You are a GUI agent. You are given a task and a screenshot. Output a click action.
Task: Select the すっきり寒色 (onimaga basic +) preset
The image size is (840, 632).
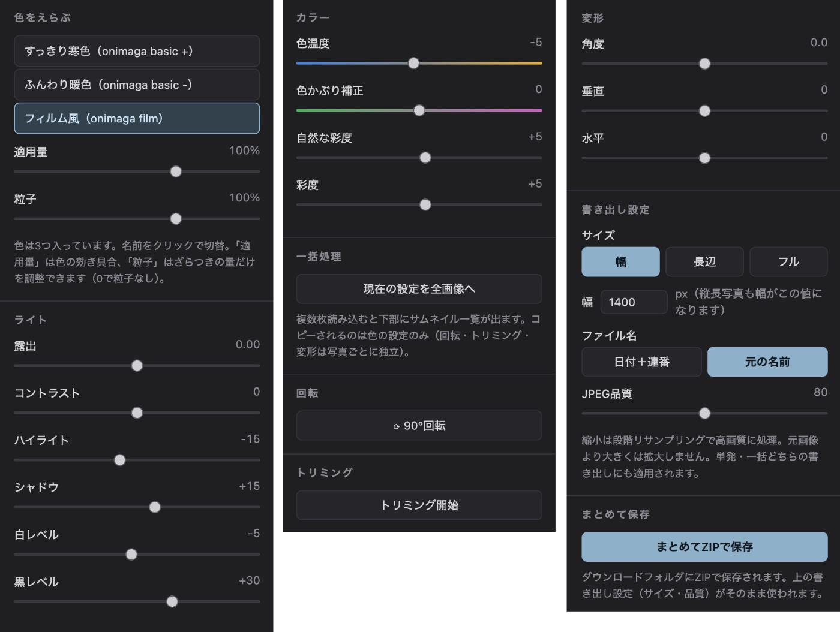(137, 51)
